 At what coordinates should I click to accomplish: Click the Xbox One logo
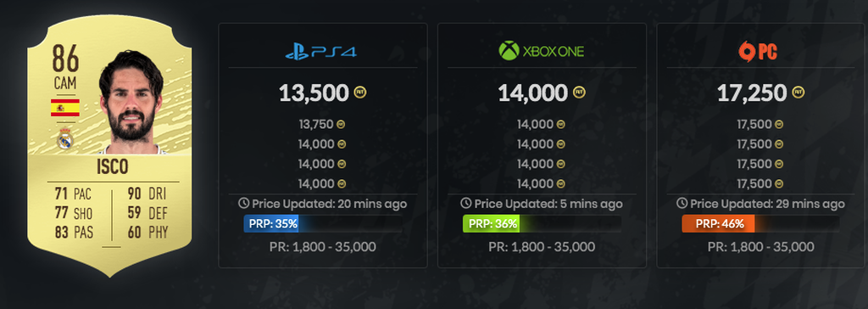[x=541, y=52]
